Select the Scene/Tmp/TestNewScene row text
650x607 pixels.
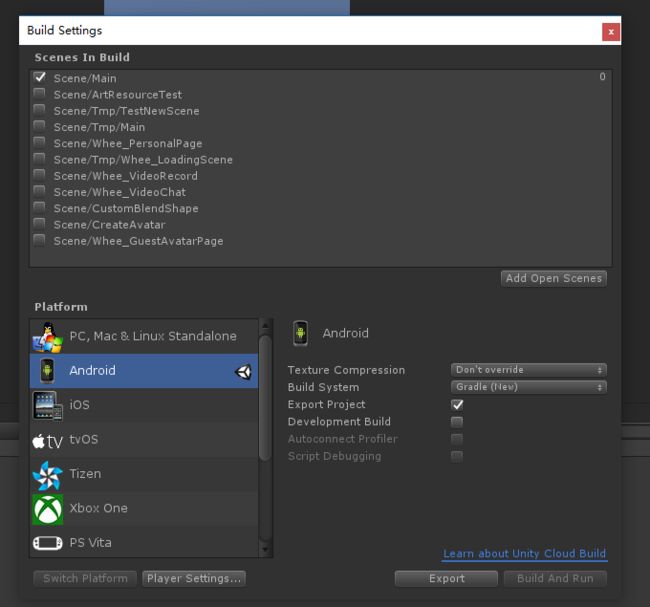126,111
